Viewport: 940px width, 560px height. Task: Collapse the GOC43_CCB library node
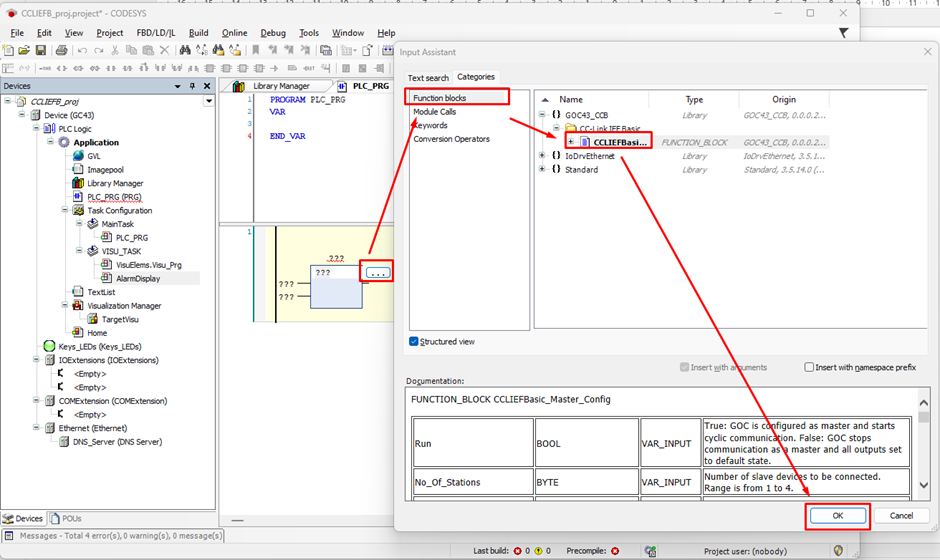(542, 115)
